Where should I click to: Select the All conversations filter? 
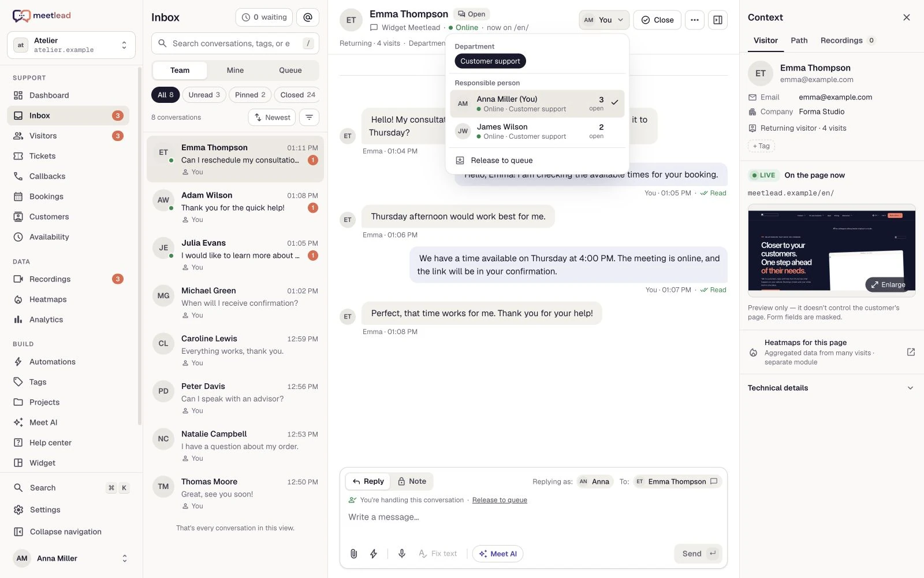[165, 95]
